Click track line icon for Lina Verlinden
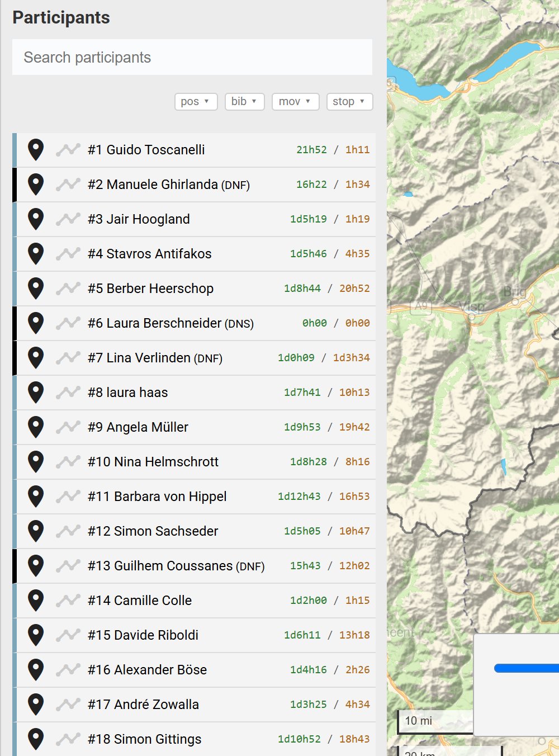559x756 pixels. click(x=68, y=357)
